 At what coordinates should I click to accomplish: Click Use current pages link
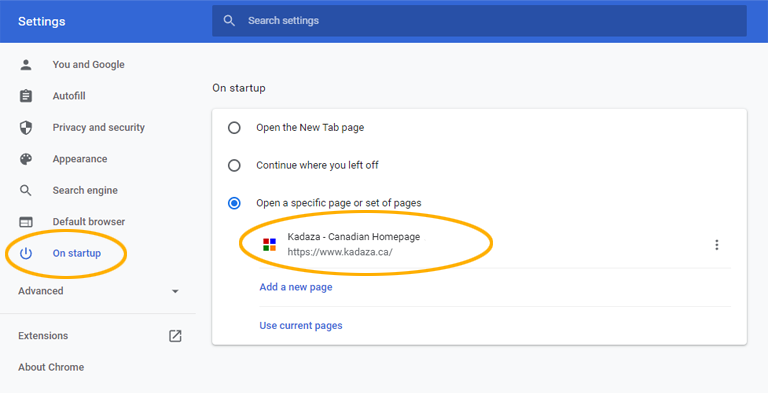(x=301, y=325)
